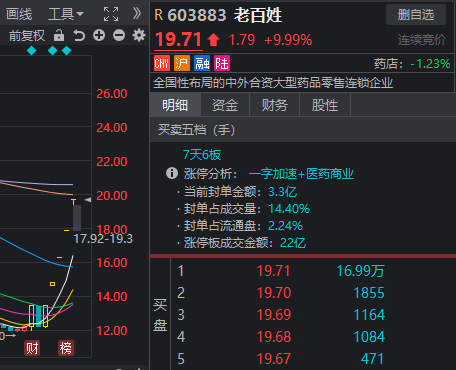
Task: Toggle 前复权 price adjustment mode
Action: tap(27, 36)
